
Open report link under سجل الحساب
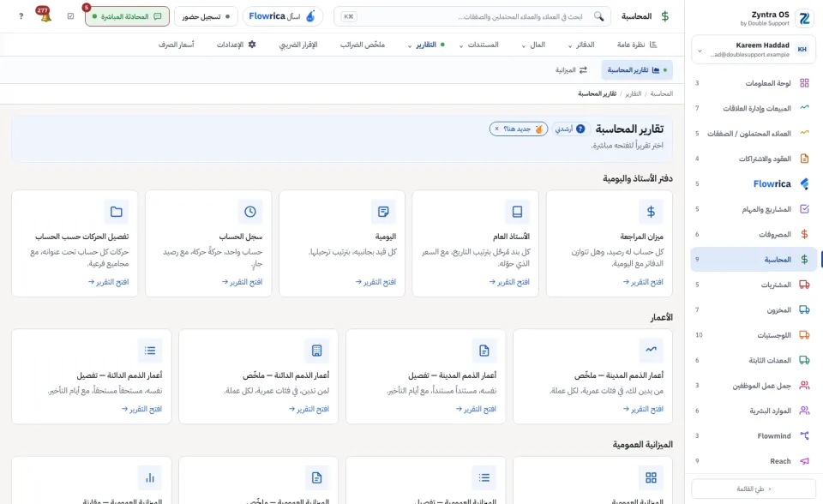point(242,282)
